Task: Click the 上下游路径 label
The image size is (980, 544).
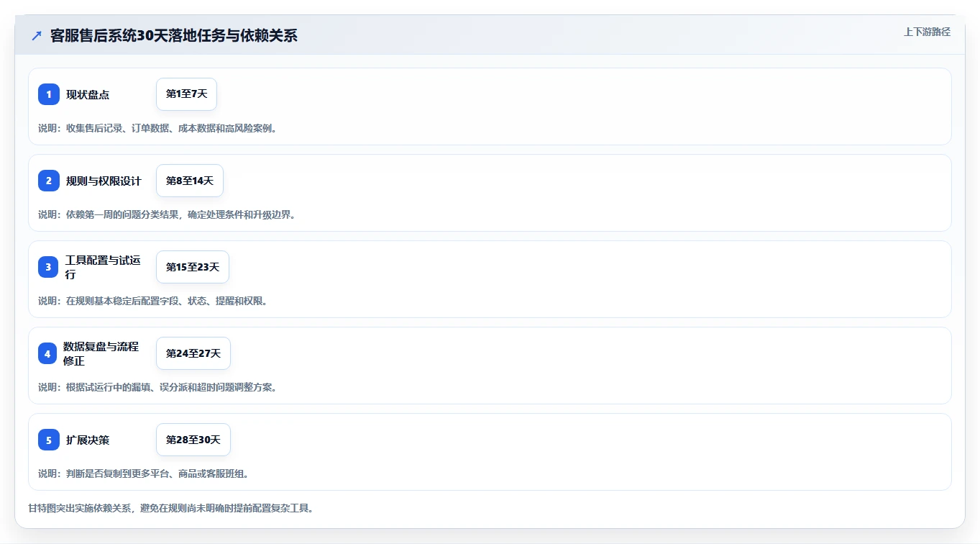Action: click(927, 32)
